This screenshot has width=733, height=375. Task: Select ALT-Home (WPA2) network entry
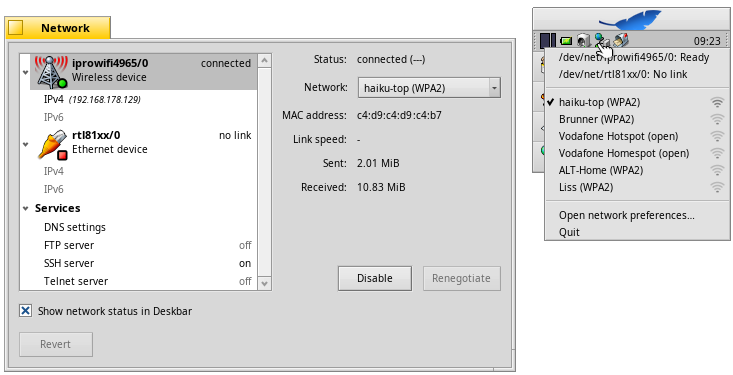pyautogui.click(x=637, y=170)
